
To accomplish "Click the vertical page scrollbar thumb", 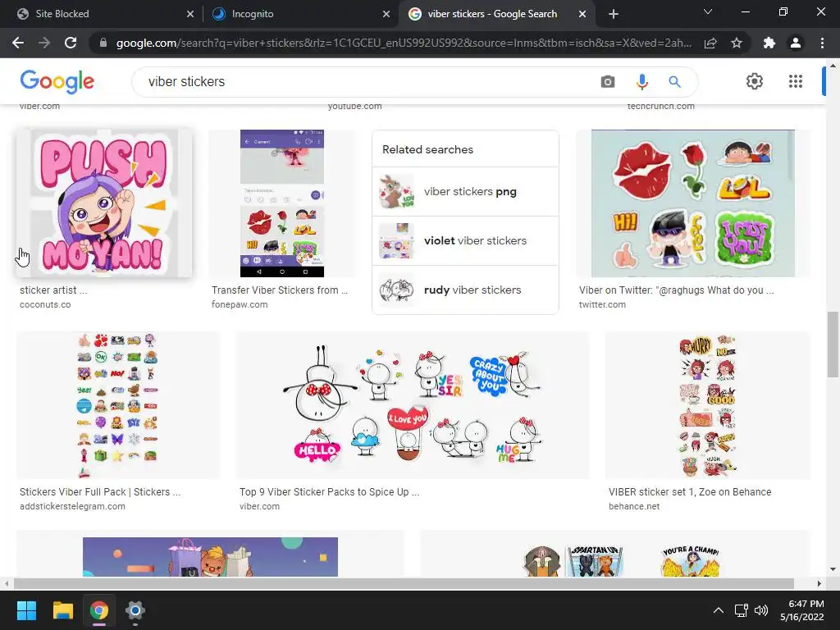I will (833, 344).
